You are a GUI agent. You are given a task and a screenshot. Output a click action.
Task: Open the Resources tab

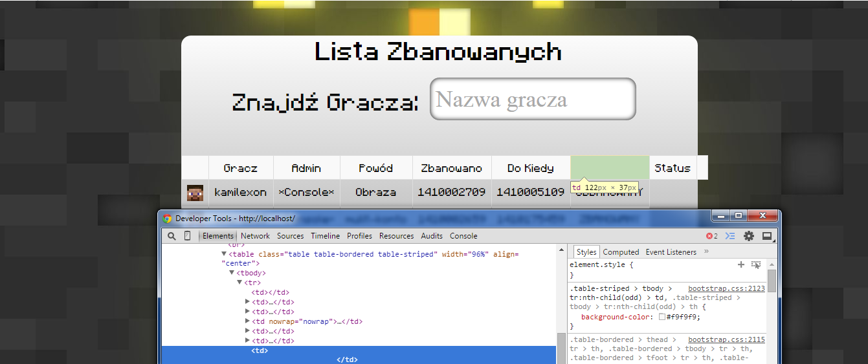coord(397,236)
